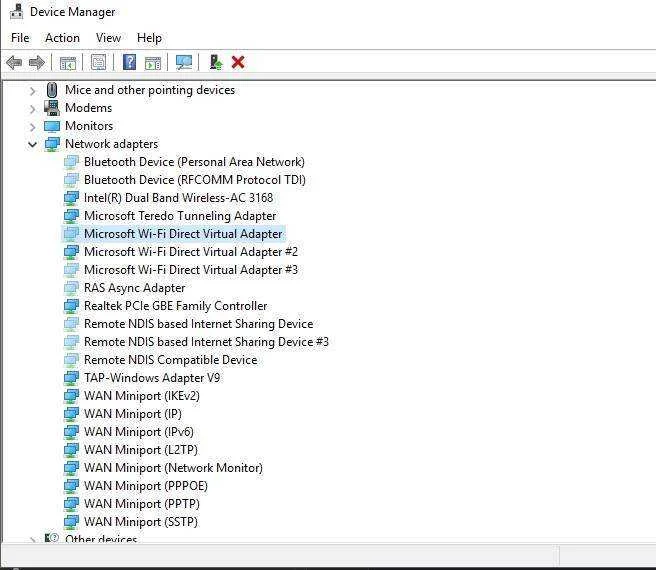Select RAS Async Adapter entry
The width and height of the screenshot is (656, 570).
[x=134, y=288]
